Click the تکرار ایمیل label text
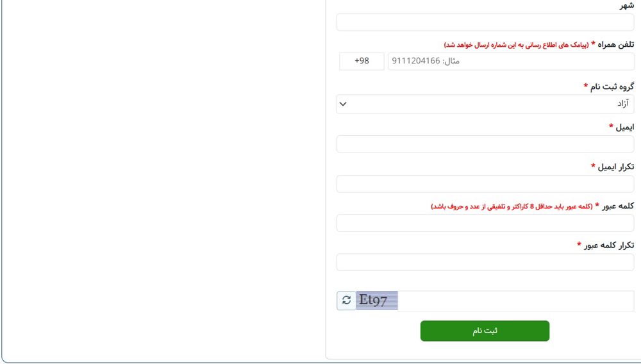The width and height of the screenshot is (641, 364). click(615, 167)
